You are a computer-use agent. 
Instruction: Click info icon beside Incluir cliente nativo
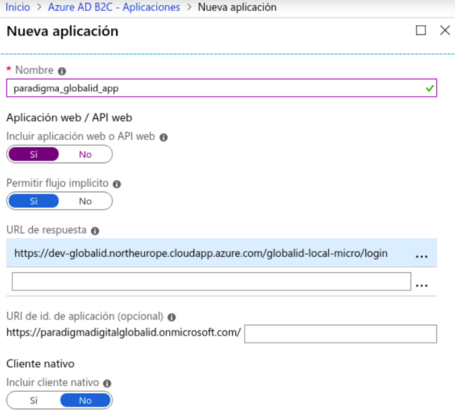[x=107, y=383]
